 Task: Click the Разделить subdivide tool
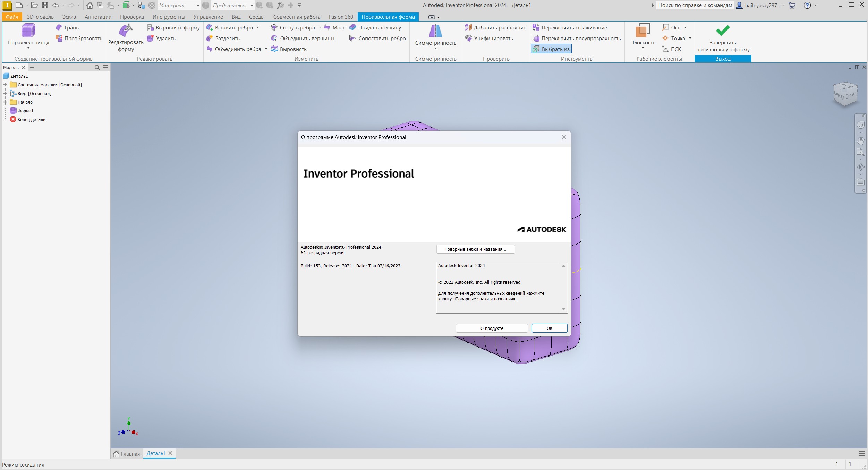(223, 38)
